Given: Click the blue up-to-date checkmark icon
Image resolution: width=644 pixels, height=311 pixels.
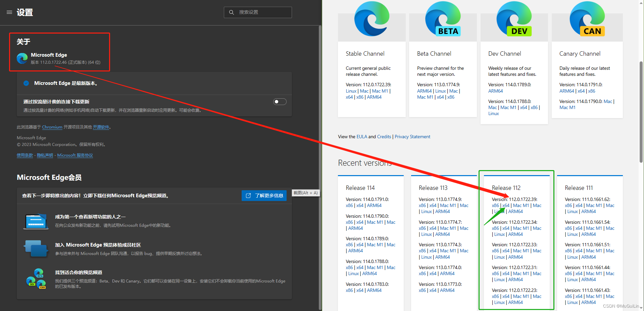Looking at the screenshot, I should [x=26, y=83].
